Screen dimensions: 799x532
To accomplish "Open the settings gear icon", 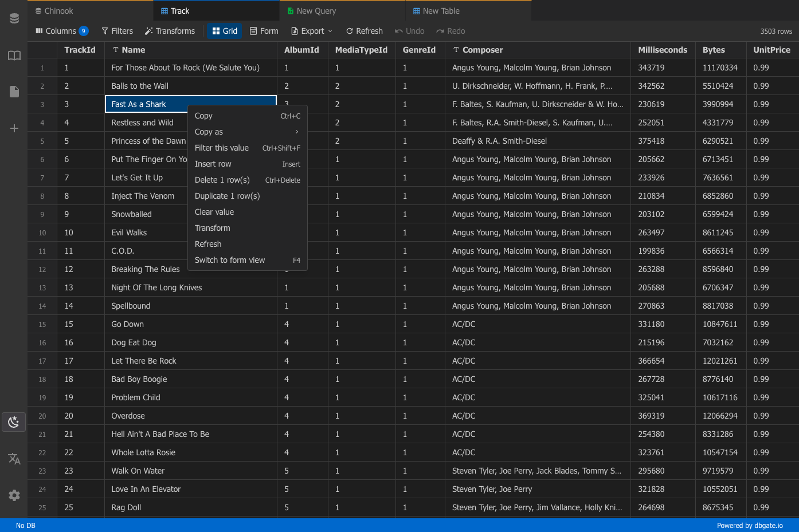I will point(14,495).
